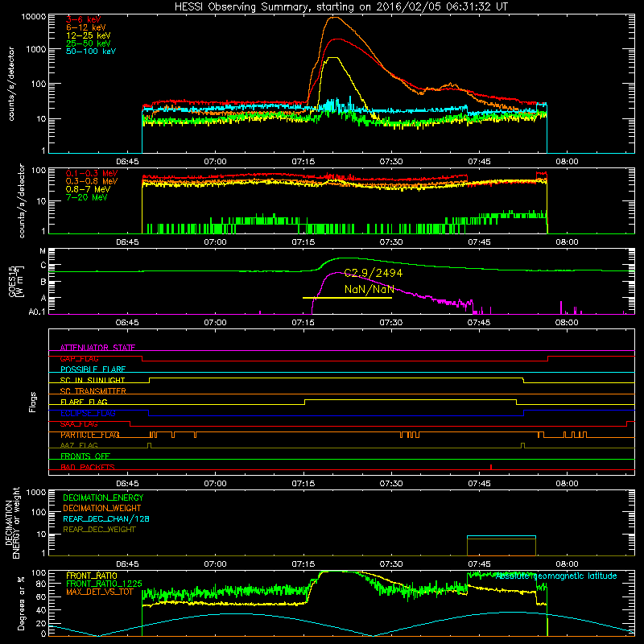This screenshot has height=644, width=644.
Task: Select the orange 6-12 keV legend label
Action: (86, 27)
